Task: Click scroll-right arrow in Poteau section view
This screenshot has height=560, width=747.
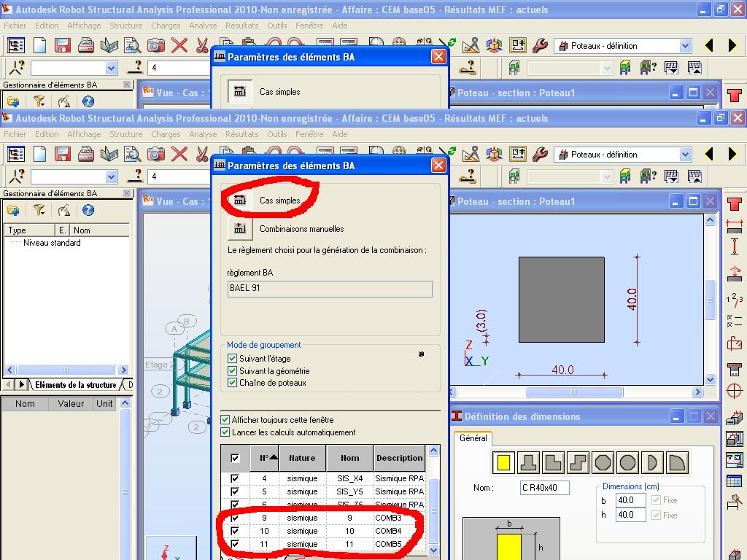Action: pyautogui.click(x=698, y=392)
